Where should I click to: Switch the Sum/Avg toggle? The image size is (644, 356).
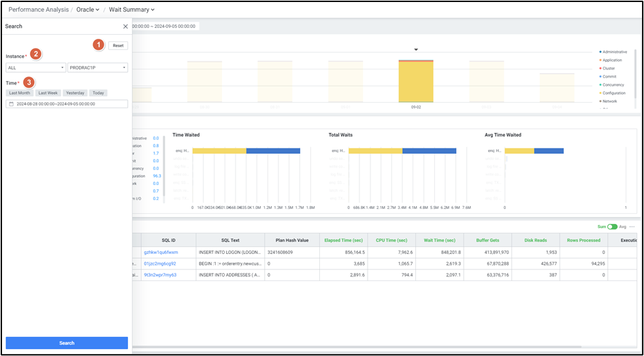click(612, 227)
